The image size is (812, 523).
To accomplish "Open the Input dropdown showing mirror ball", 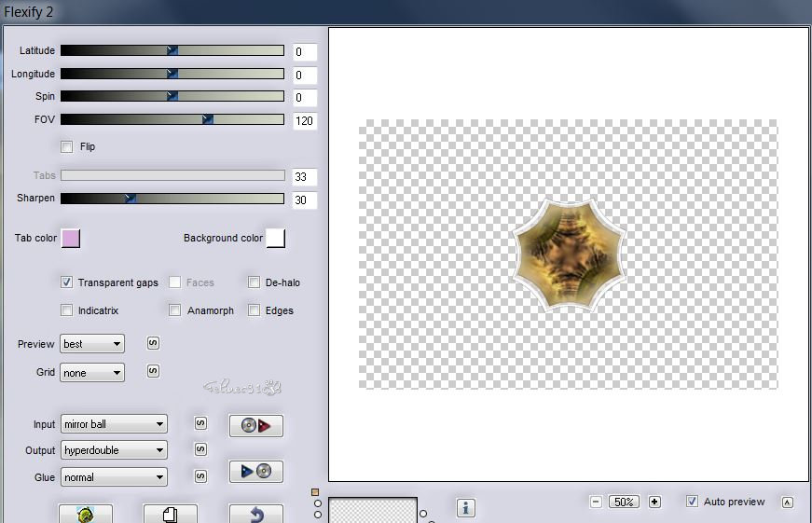I will pyautogui.click(x=114, y=424).
